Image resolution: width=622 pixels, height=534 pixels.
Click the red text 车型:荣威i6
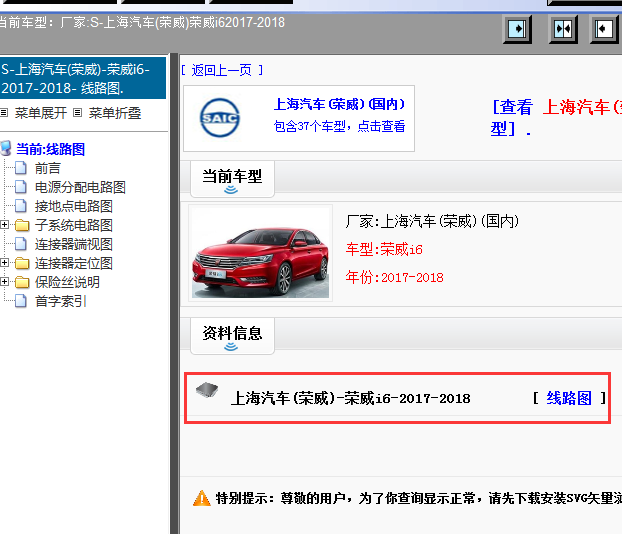[x=384, y=250]
